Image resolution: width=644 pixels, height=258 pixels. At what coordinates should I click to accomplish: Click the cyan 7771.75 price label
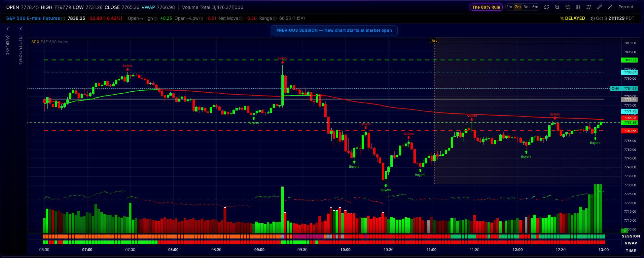[630, 111]
